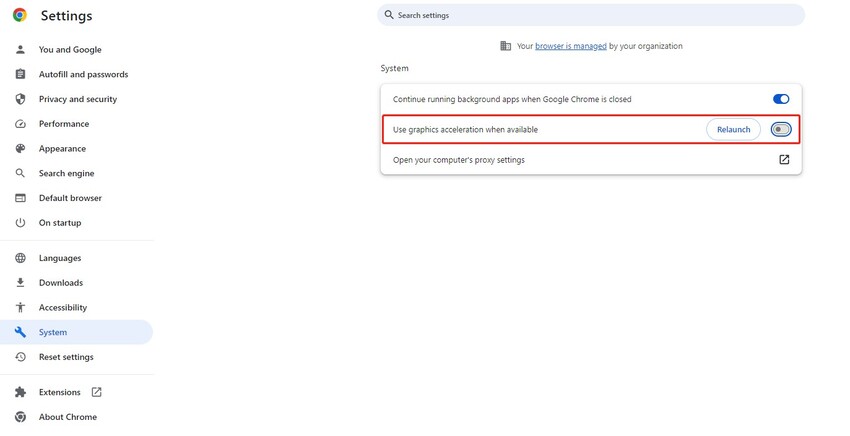This screenshot has height=436, width=850.
Task: Open Privacy and security settings
Action: pos(76,99)
